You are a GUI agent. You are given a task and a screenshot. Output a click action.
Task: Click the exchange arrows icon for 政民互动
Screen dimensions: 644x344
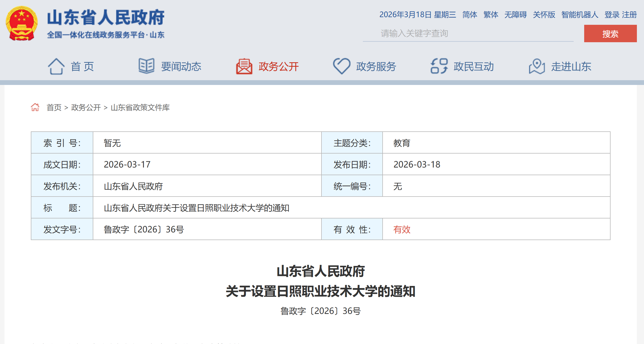coord(439,66)
